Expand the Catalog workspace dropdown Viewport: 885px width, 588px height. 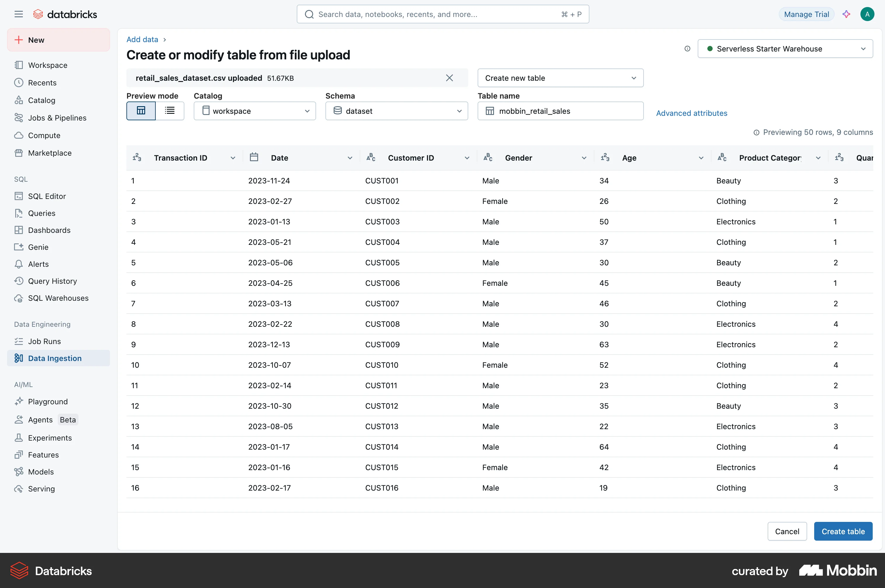coord(255,111)
